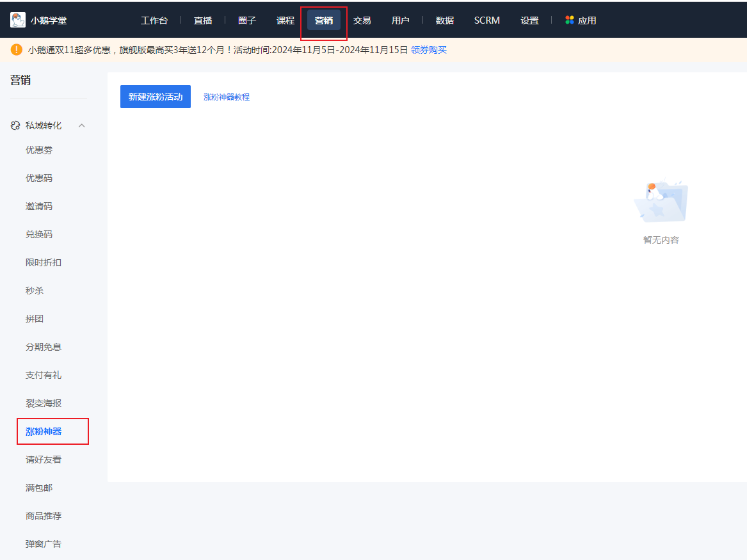This screenshot has width=747, height=560.
Task: Open the SCRM menu item
Action: click(487, 20)
